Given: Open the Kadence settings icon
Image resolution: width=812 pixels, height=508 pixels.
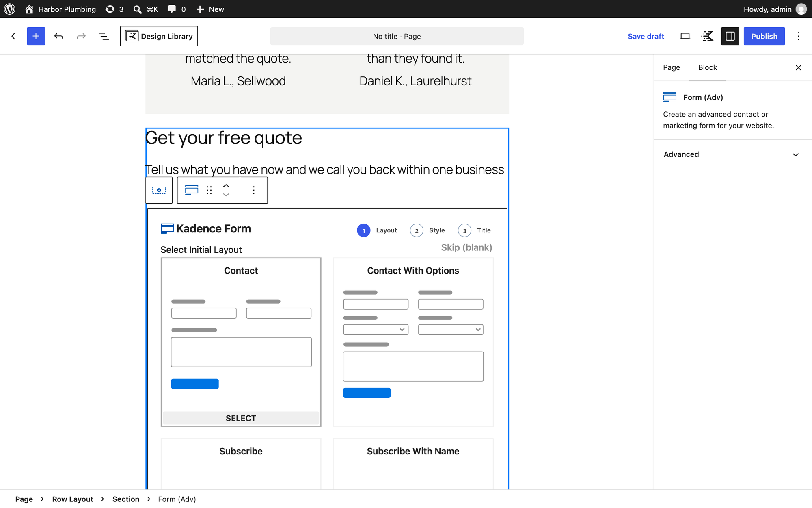Looking at the screenshot, I should (x=707, y=36).
